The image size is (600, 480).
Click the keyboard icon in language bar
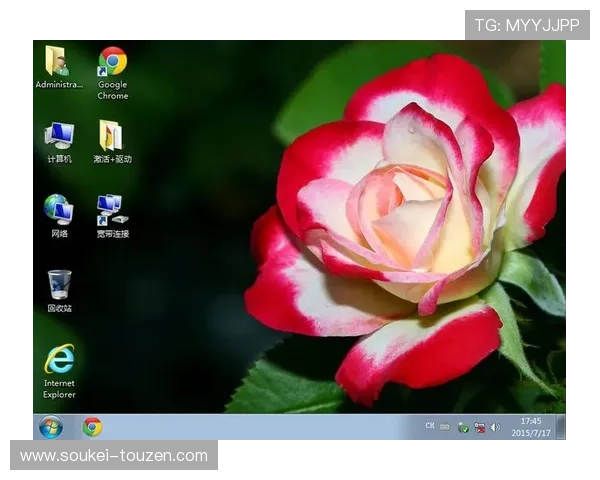(444, 427)
